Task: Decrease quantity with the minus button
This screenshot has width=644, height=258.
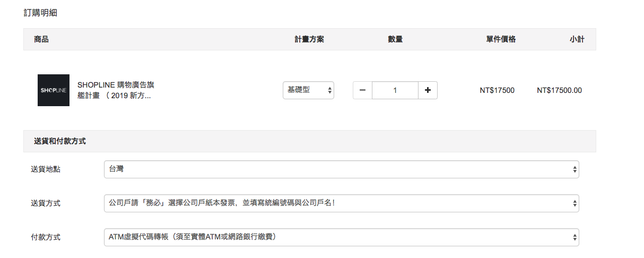Action: pos(362,90)
